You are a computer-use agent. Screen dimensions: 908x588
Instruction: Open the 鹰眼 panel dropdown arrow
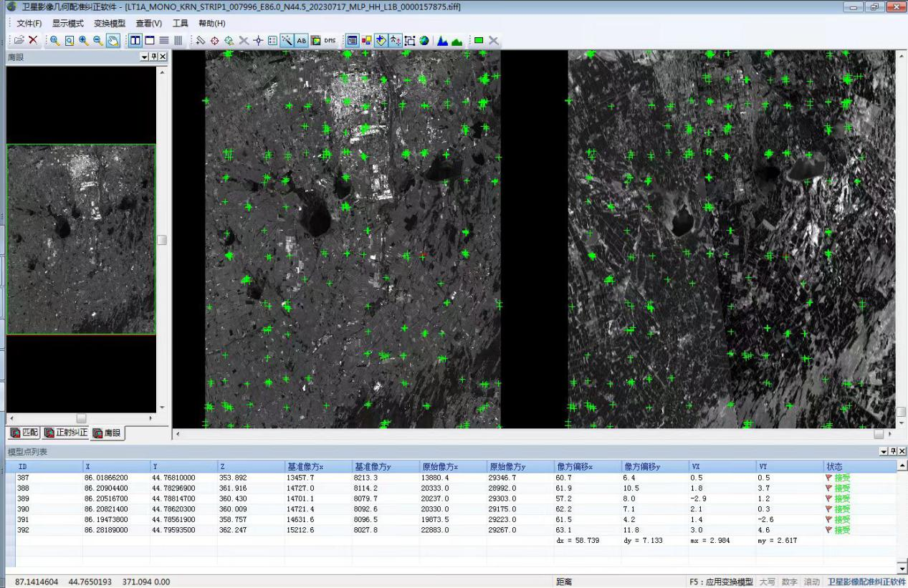point(145,57)
